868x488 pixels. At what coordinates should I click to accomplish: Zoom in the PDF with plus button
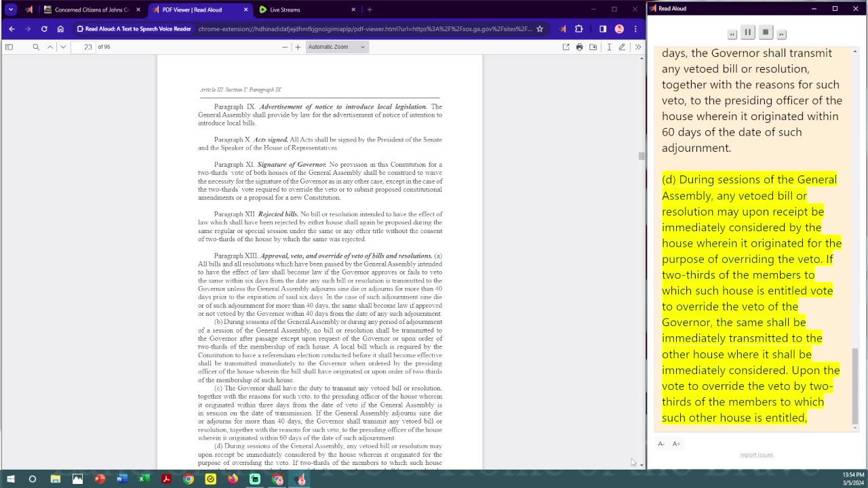(298, 47)
